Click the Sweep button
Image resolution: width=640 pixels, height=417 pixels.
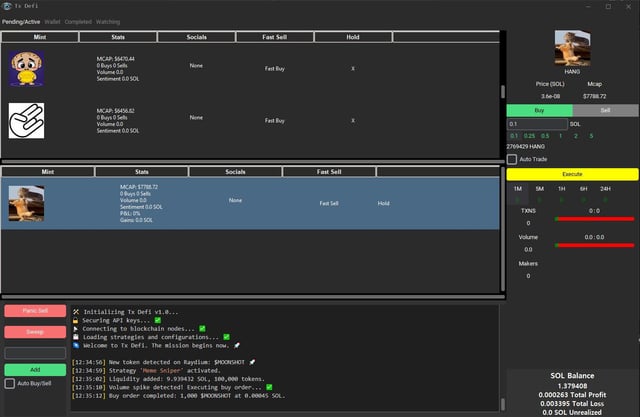(34, 330)
